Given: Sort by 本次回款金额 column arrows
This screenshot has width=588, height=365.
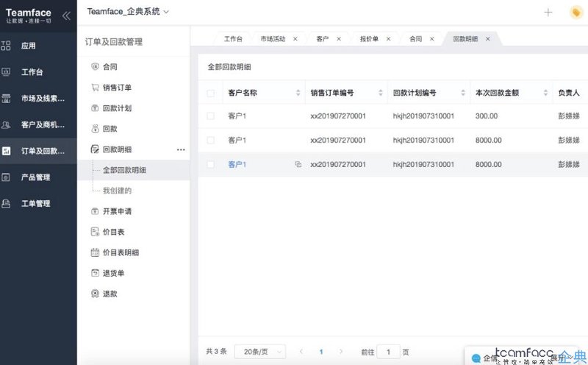Looking at the screenshot, I should pyautogui.click(x=545, y=93).
